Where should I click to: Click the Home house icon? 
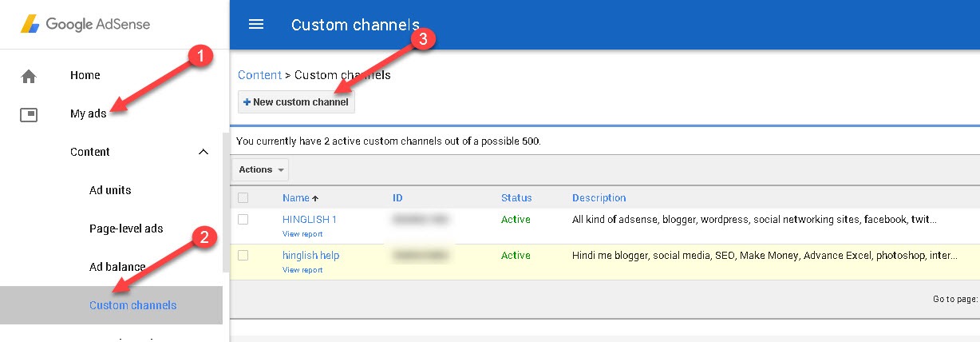click(x=29, y=76)
